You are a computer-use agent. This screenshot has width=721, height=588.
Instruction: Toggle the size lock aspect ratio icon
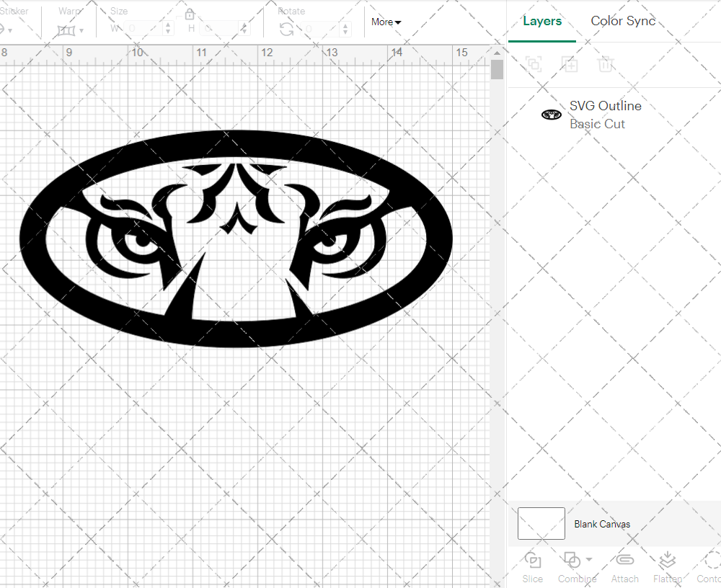(190, 14)
